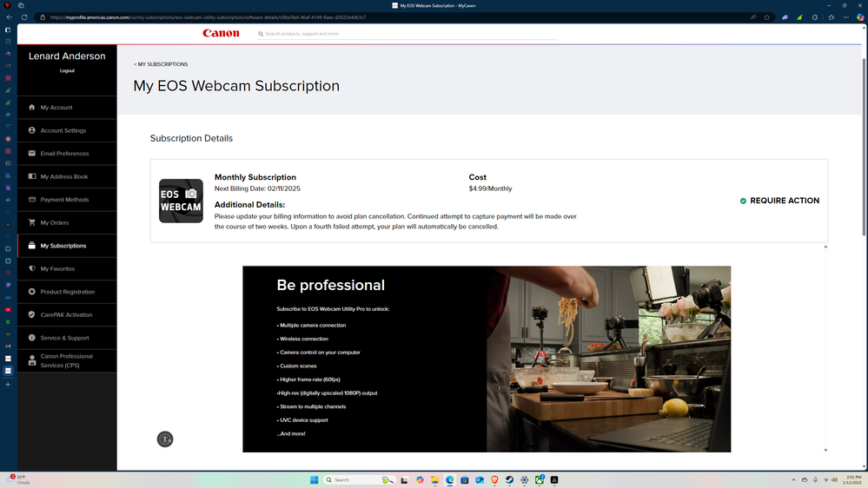
Task: Open Service & Support
Action: (x=67, y=338)
